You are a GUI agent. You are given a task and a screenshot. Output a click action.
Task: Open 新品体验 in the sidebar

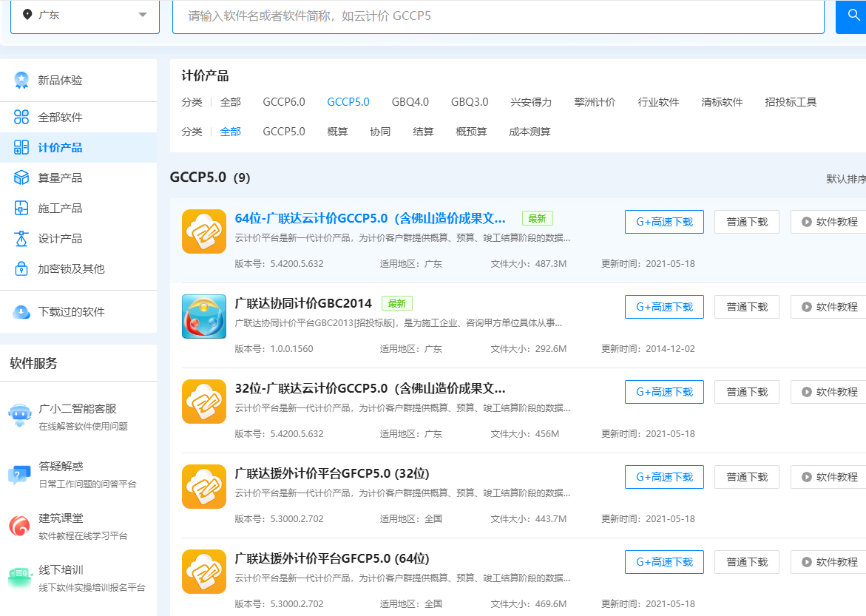[78, 80]
